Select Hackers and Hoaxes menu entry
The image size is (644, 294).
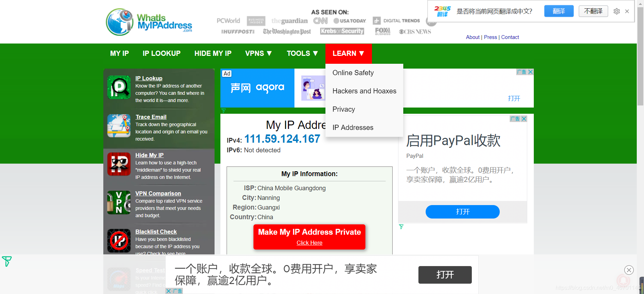point(364,91)
